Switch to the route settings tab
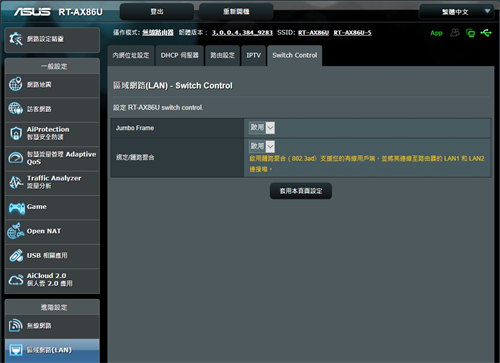Screen dimensions: 500x363 pos(222,56)
